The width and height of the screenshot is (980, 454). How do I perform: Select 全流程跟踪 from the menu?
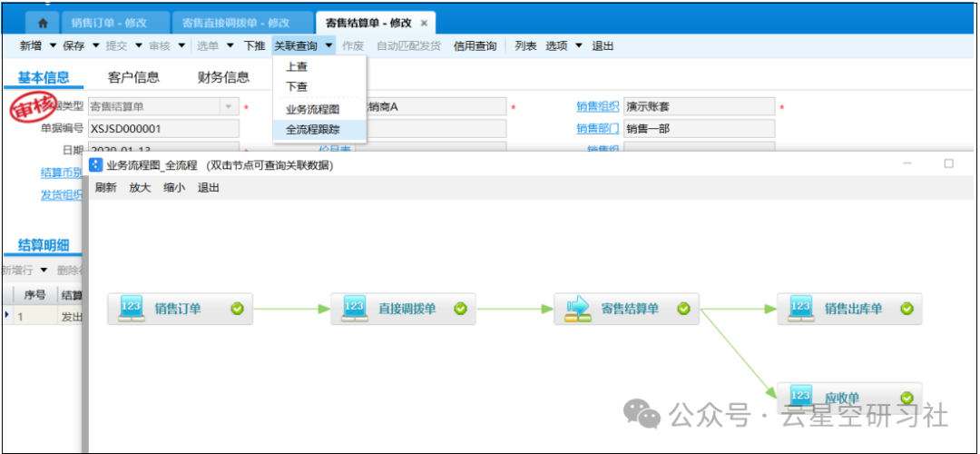coord(313,130)
